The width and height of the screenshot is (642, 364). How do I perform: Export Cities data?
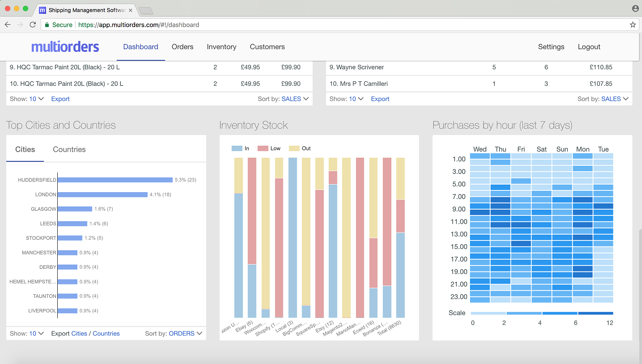79,333
